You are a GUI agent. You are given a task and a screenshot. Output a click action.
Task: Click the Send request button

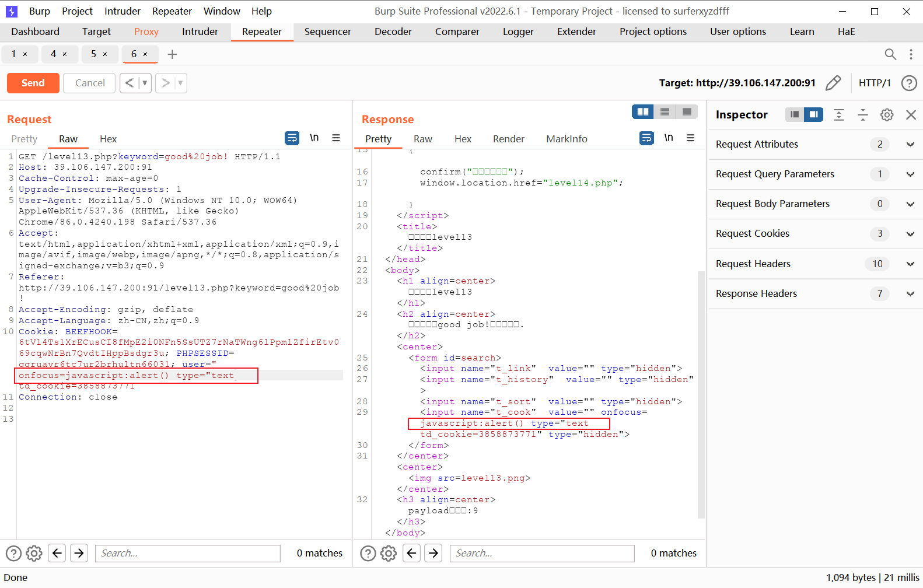click(x=33, y=83)
